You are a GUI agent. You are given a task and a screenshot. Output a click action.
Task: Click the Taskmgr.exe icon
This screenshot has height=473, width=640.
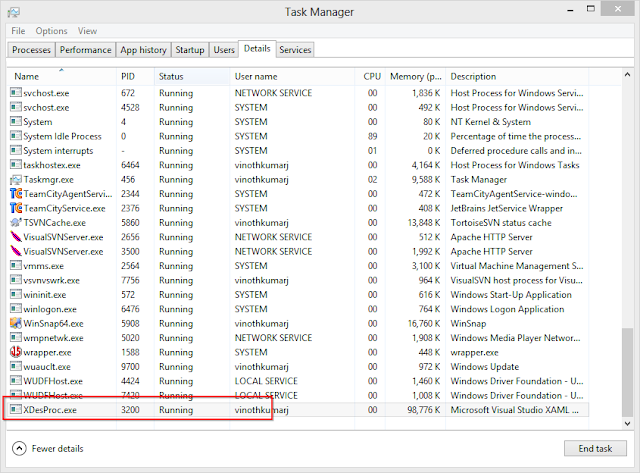point(16,179)
